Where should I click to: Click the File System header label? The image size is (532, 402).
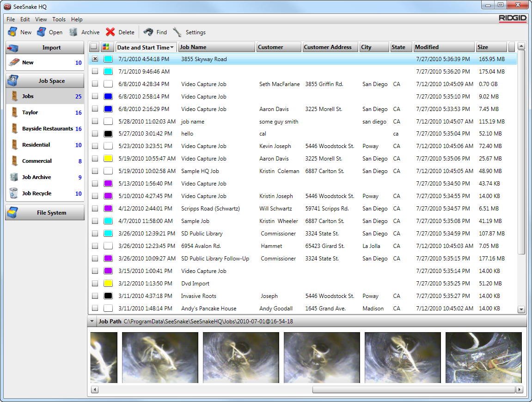coord(52,212)
